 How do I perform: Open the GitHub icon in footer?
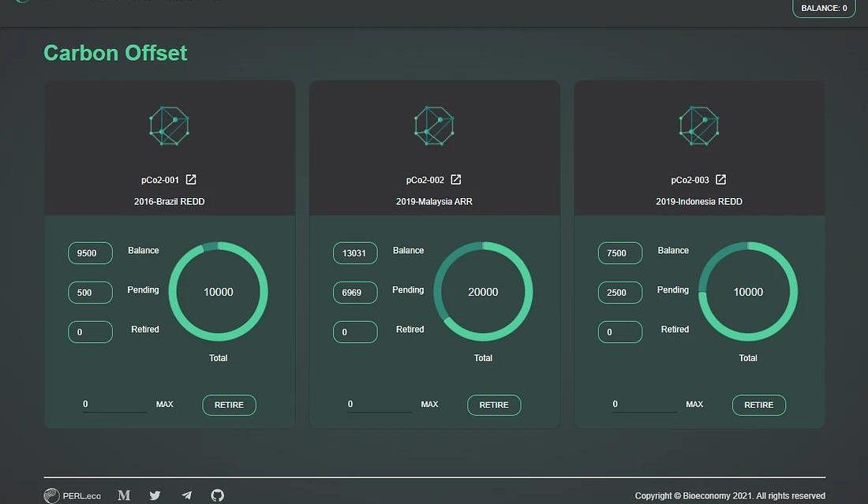217,495
